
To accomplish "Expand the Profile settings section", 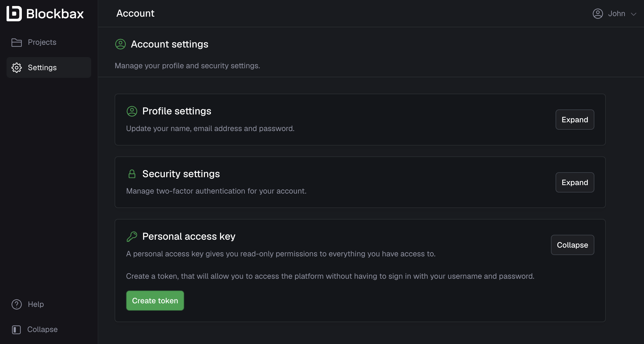I will click(575, 120).
